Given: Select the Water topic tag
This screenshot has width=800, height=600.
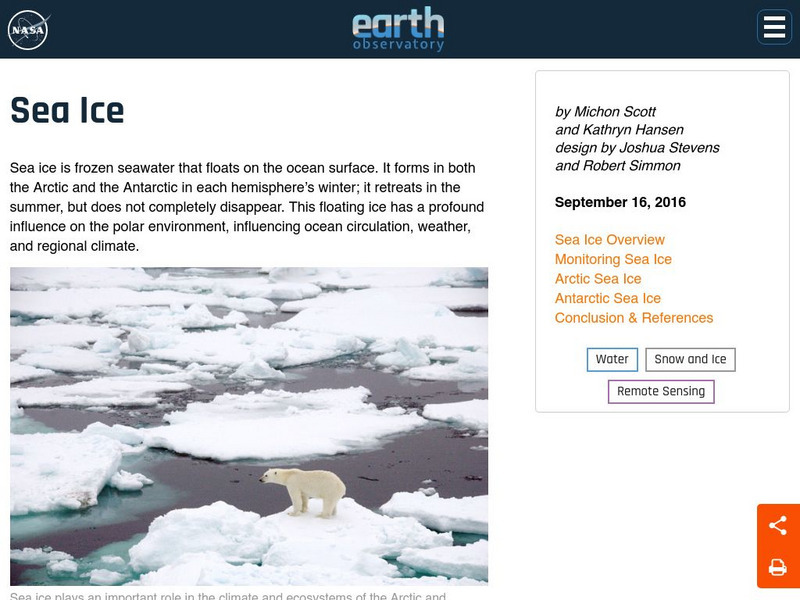Looking at the screenshot, I should coord(612,359).
